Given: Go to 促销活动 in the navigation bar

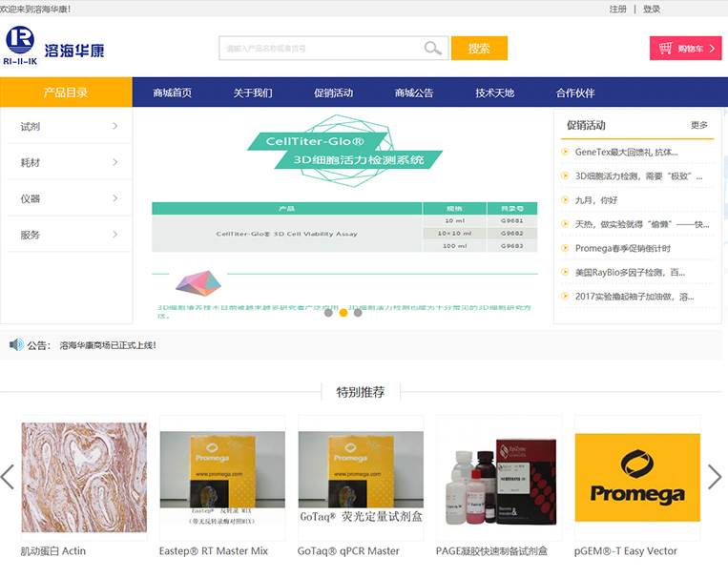Looking at the screenshot, I should coord(333,93).
